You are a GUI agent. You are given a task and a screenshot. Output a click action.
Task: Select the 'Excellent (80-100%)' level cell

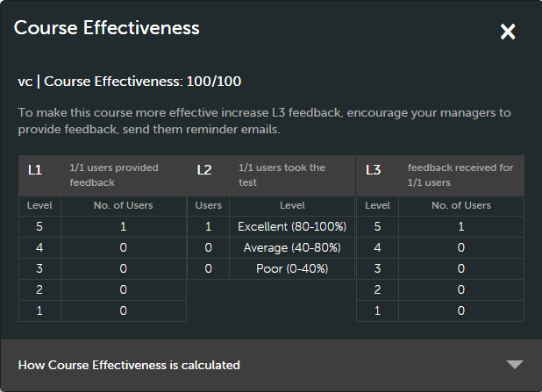pyautogui.click(x=292, y=226)
